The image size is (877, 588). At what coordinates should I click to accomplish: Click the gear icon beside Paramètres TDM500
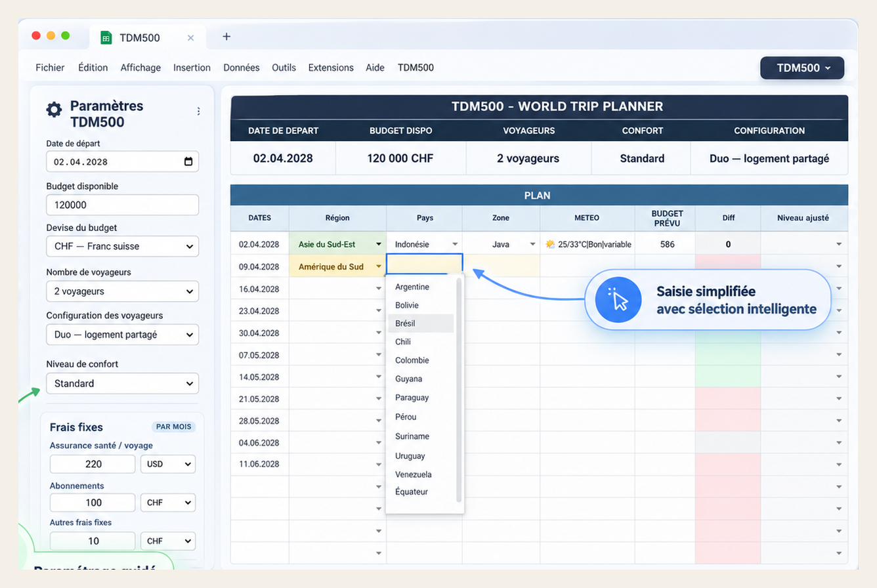pyautogui.click(x=54, y=110)
